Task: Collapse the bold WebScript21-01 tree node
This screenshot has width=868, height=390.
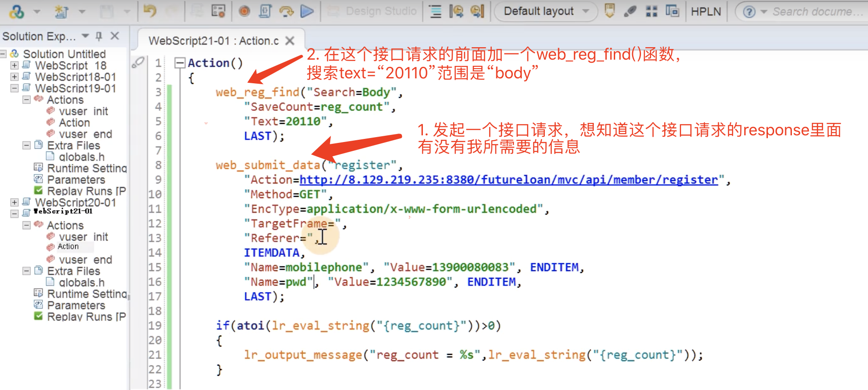Action: (14, 214)
